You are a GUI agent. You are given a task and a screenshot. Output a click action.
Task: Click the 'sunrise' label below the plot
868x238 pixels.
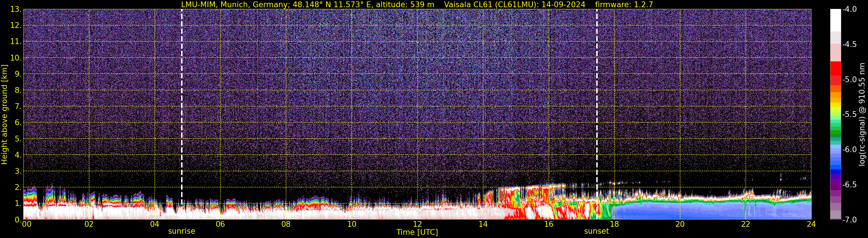click(x=182, y=231)
